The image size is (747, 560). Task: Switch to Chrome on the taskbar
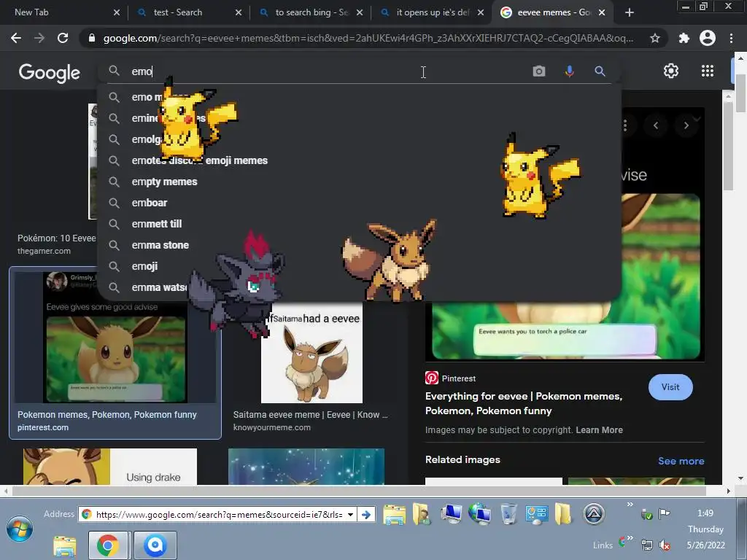tap(108, 545)
